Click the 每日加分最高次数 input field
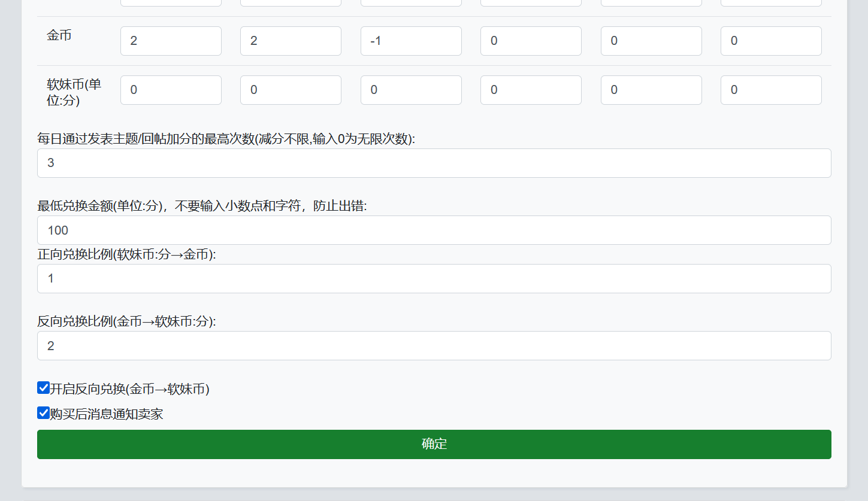 pyautogui.click(x=434, y=163)
